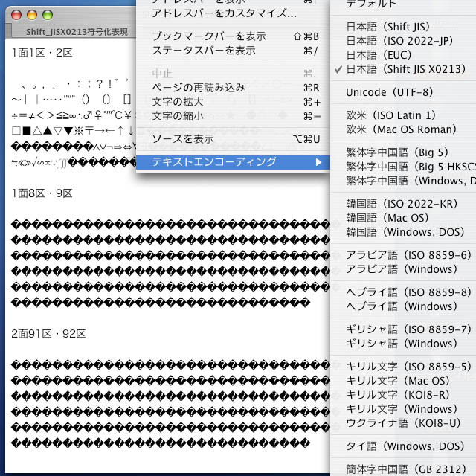
Task: Show status bar via ステータスバーを表示
Action: [x=233, y=51]
